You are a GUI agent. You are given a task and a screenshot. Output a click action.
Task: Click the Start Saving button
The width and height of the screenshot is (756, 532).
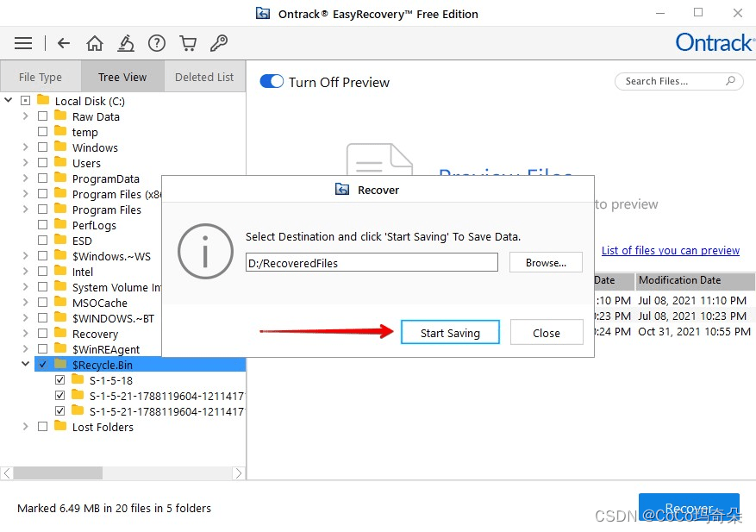point(450,333)
